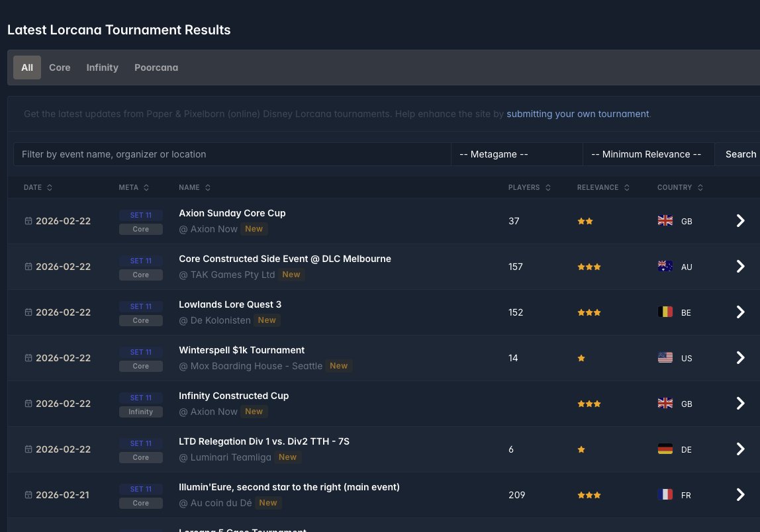Image resolution: width=760 pixels, height=532 pixels.
Task: Open the DLC Melbourne side event row arrow
Action: (740, 267)
